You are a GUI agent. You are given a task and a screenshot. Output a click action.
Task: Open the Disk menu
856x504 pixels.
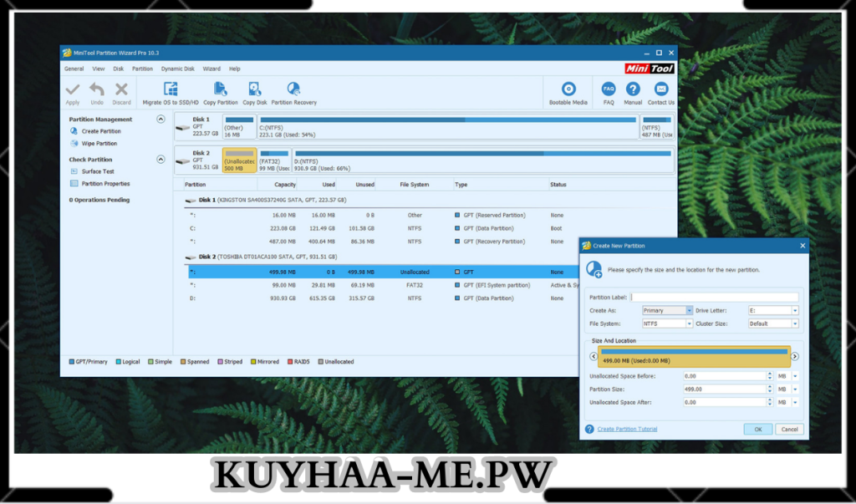click(119, 69)
